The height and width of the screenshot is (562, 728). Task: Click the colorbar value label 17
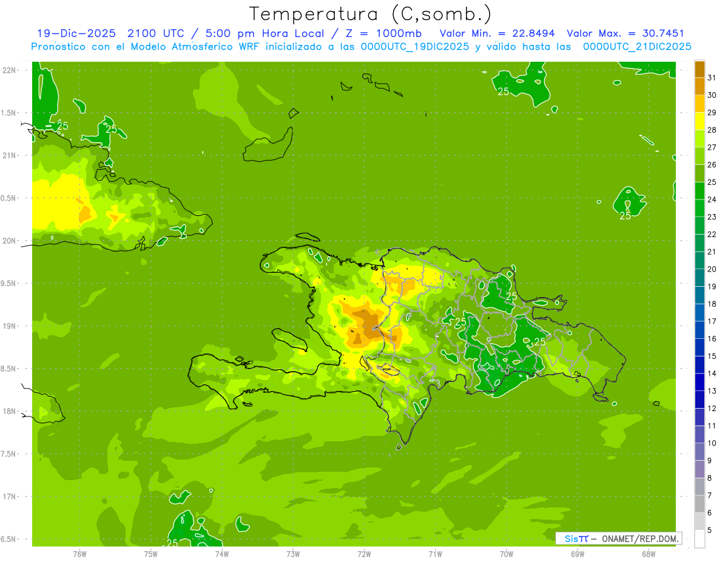coord(712,321)
